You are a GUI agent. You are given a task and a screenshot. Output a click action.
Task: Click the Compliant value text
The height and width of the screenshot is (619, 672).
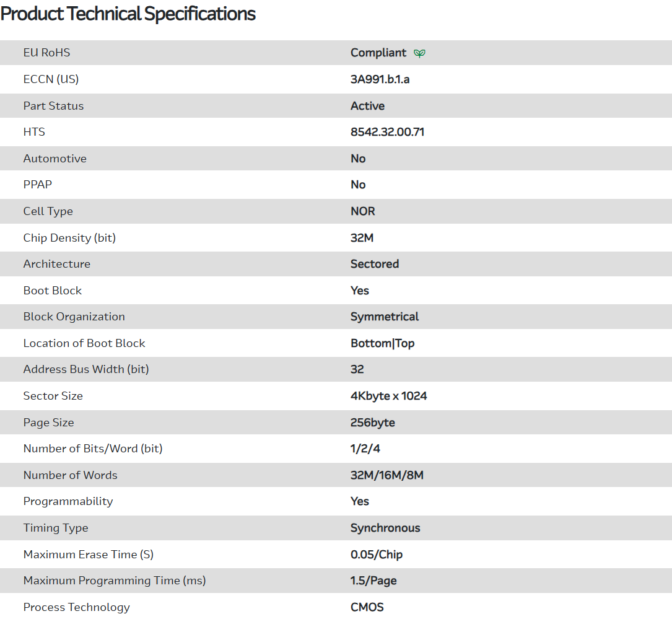378,53
